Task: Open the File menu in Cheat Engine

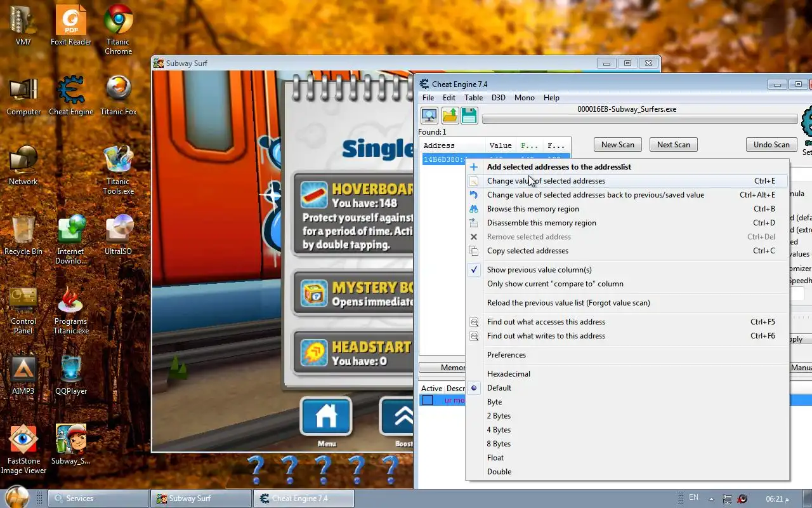Action: 428,98
